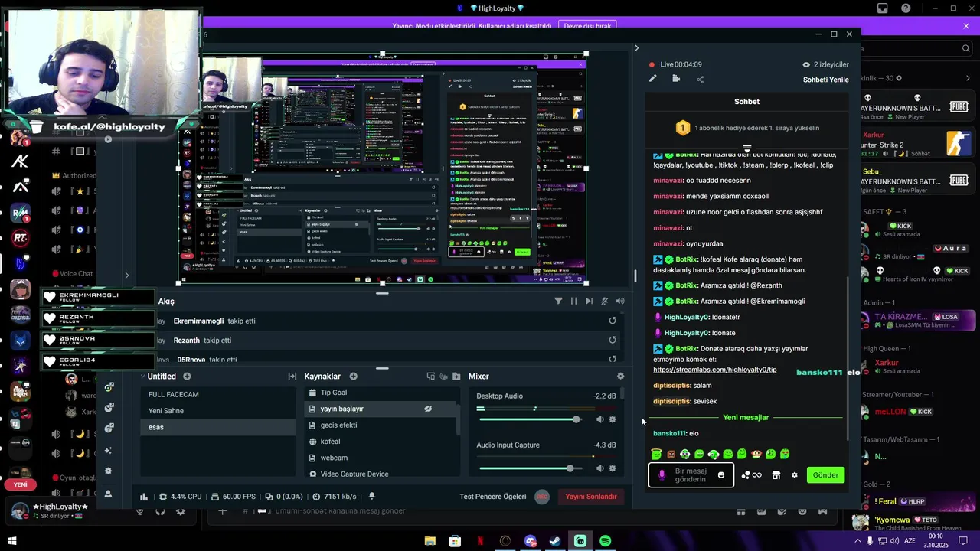
Task: Open the channel points infinity icon
Action: coord(751,475)
